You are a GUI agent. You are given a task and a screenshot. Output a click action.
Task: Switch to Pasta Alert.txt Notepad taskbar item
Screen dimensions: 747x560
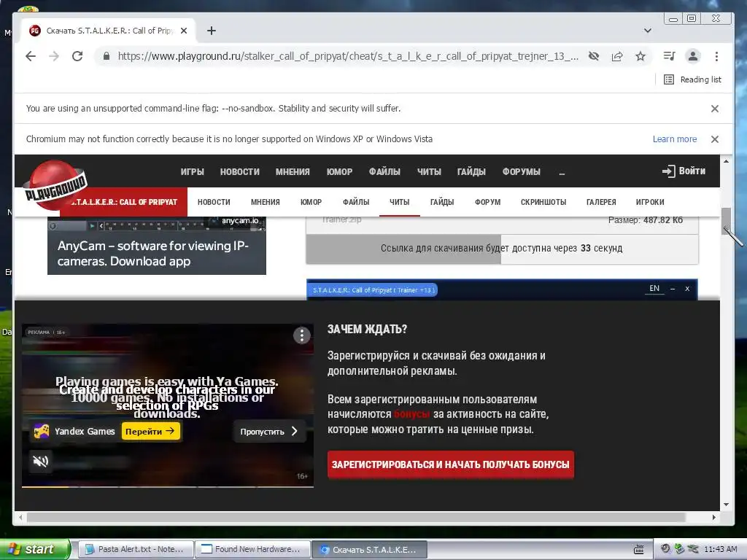pyautogui.click(x=136, y=549)
